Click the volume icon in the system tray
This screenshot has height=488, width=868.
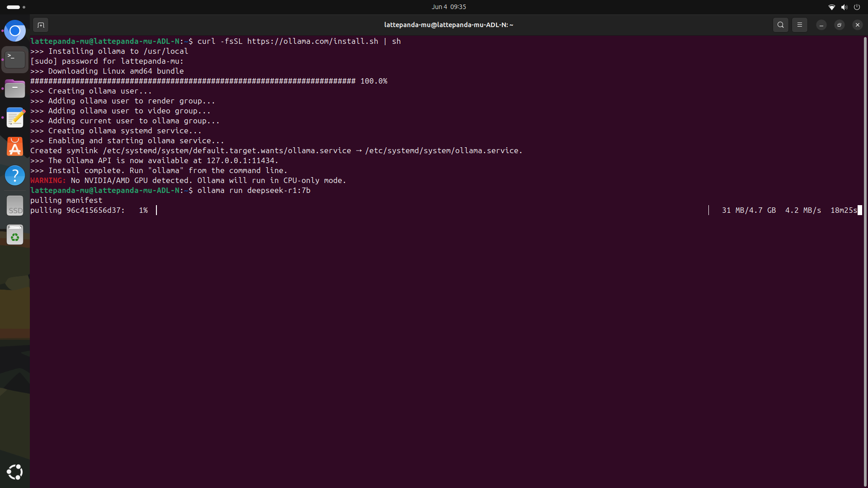(844, 7)
